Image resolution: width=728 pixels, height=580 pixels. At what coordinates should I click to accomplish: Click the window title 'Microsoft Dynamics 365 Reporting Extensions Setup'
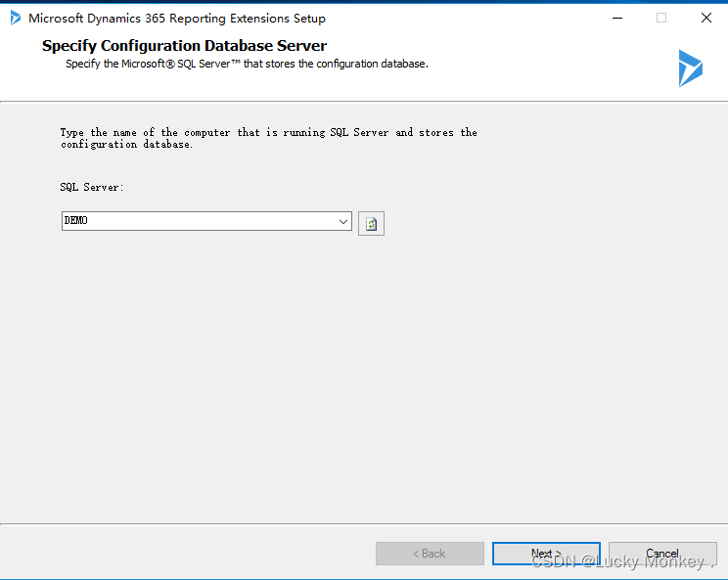click(177, 19)
